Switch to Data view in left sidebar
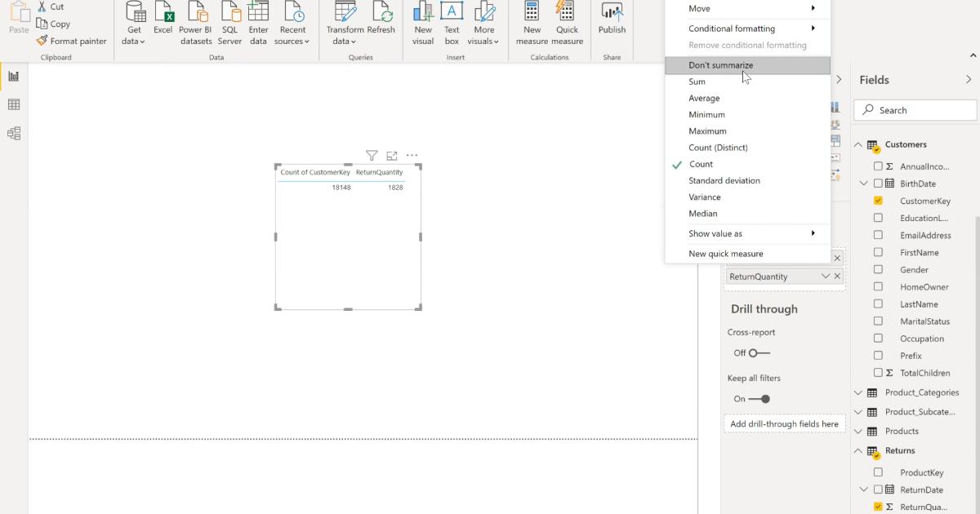This screenshot has width=980, height=514. (13, 104)
